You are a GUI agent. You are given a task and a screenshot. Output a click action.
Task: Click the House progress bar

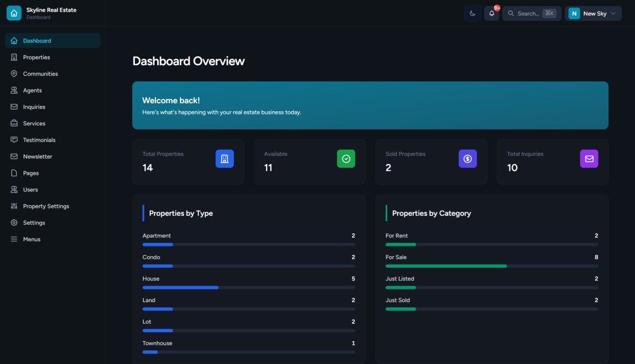(249, 287)
